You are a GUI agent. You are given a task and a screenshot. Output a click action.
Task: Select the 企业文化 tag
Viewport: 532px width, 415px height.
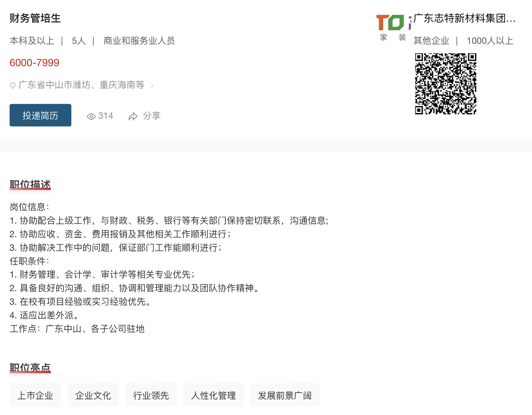coord(93,395)
